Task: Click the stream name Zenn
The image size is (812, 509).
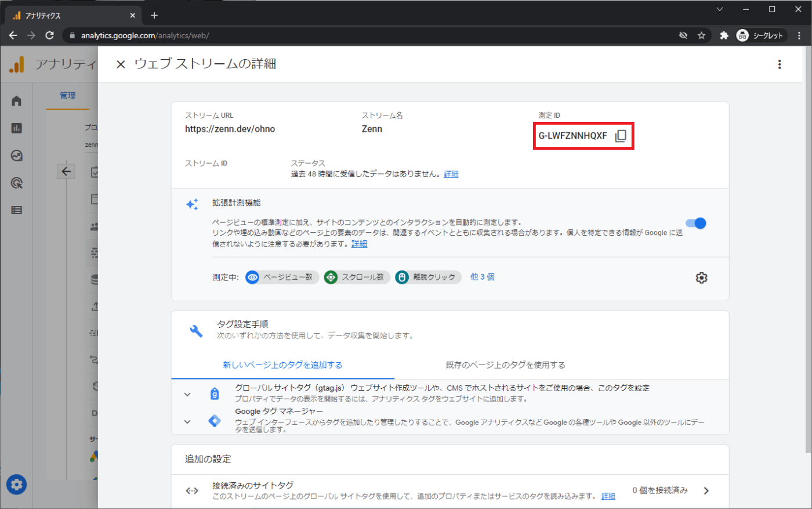Action: point(372,129)
